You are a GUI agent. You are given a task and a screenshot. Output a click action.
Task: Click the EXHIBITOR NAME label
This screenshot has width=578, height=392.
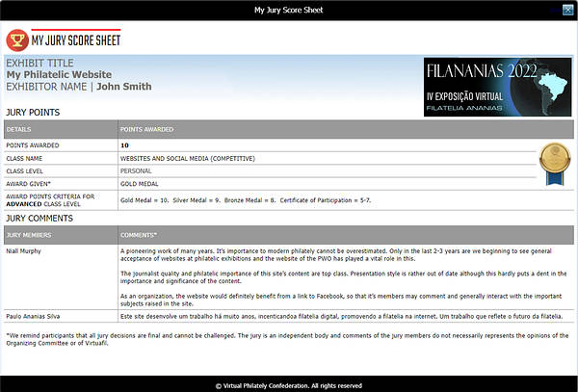pyautogui.click(x=46, y=87)
